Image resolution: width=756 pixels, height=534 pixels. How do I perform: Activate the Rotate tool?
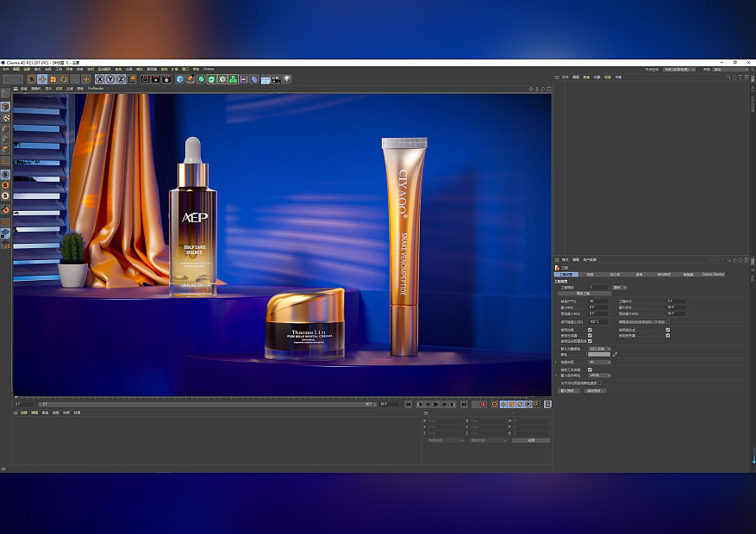(x=64, y=79)
